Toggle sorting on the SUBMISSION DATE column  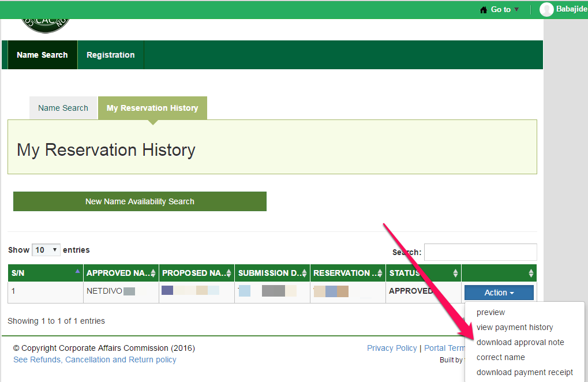(304, 272)
